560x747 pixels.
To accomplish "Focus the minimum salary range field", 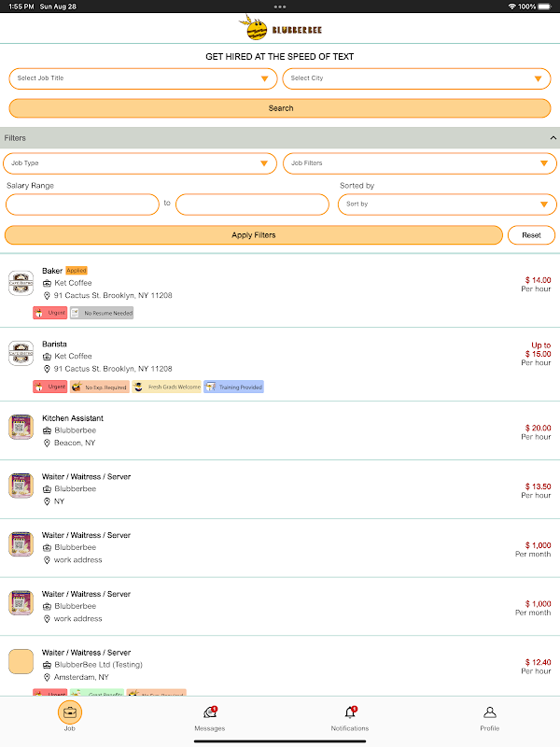I will [x=82, y=204].
